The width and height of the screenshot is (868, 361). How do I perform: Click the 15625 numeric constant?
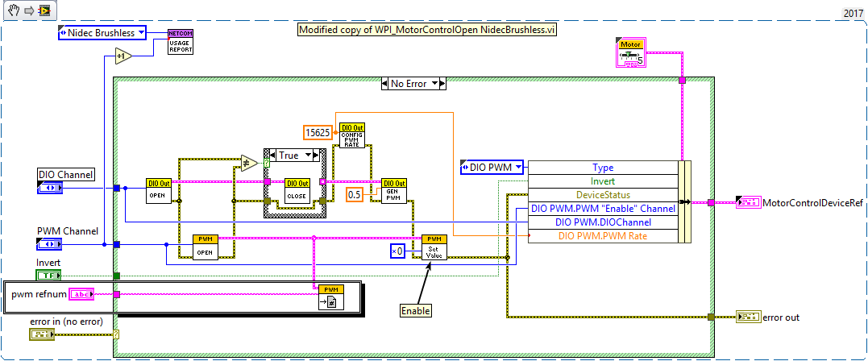[x=317, y=132]
